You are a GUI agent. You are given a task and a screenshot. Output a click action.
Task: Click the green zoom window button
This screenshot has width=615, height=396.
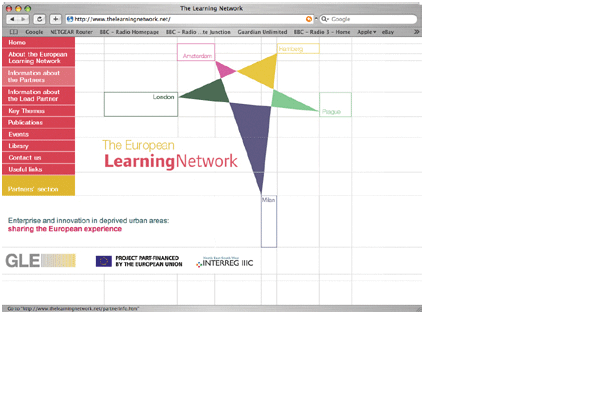[27, 8]
